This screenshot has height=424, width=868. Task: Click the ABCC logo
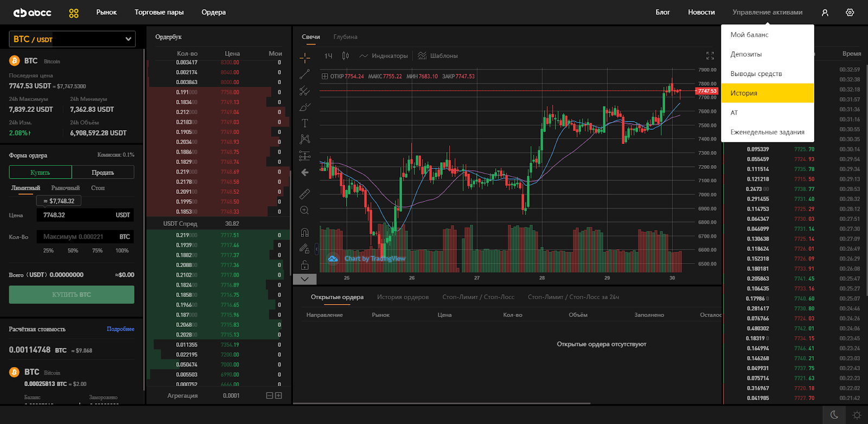[32, 12]
